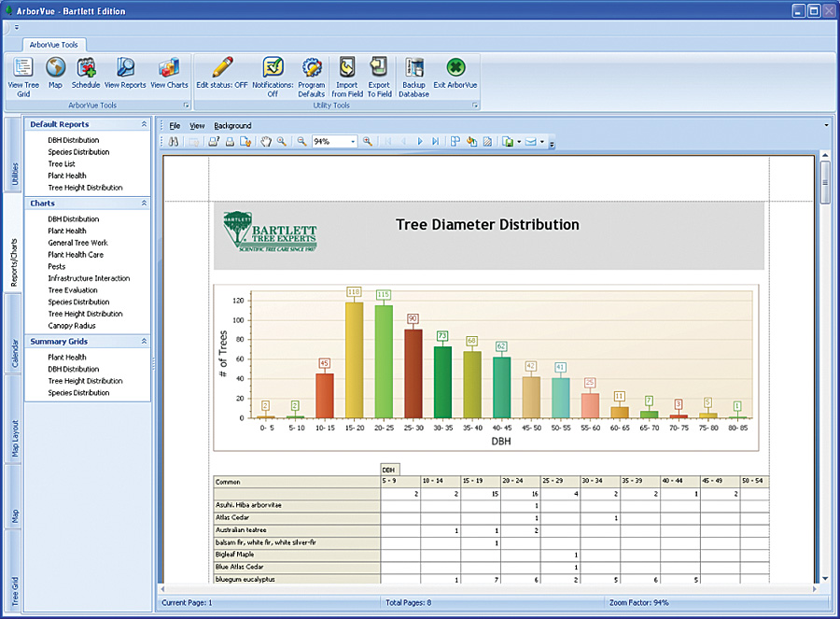Open Tree Height Distribution under Summary Grids
The image size is (840, 619).
pos(85,381)
